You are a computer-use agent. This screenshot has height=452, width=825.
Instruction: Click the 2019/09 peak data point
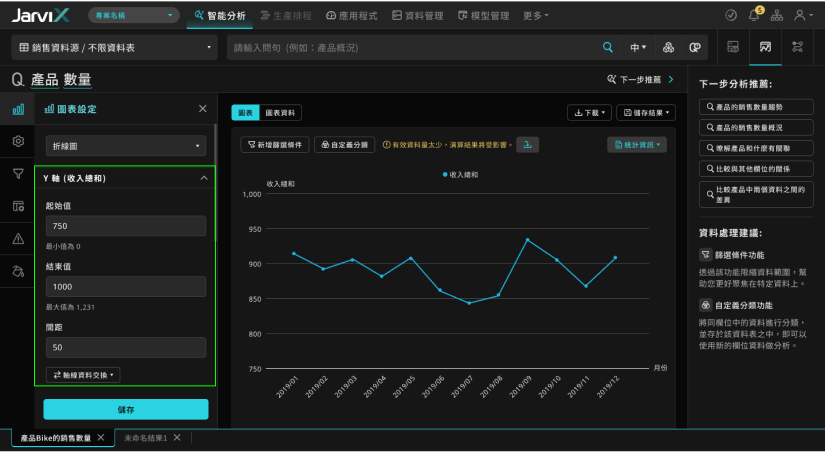point(527,239)
